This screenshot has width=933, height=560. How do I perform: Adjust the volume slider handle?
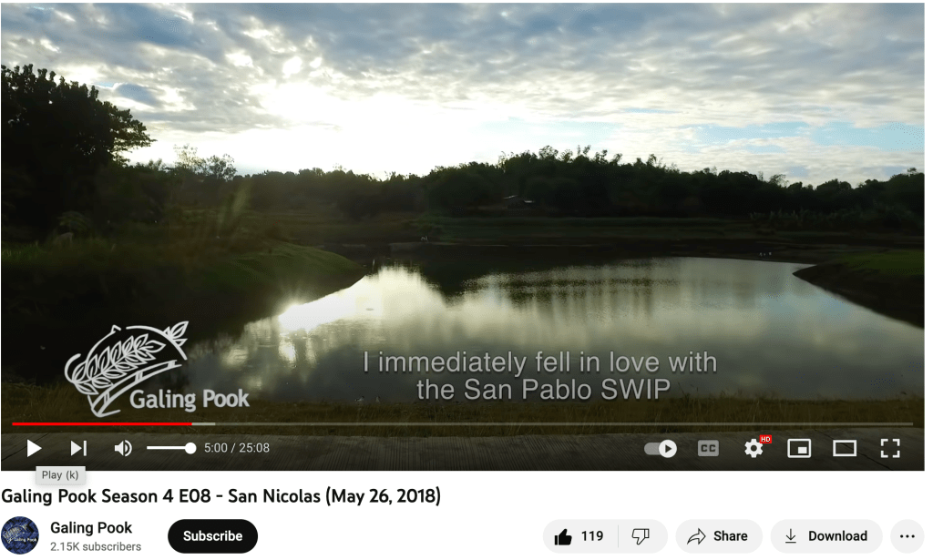pos(190,448)
